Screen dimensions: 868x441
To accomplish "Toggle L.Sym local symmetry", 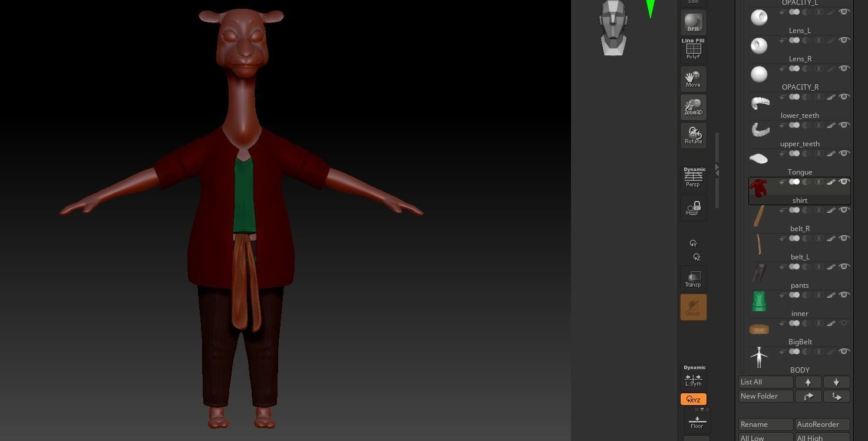I will pyautogui.click(x=693, y=376).
